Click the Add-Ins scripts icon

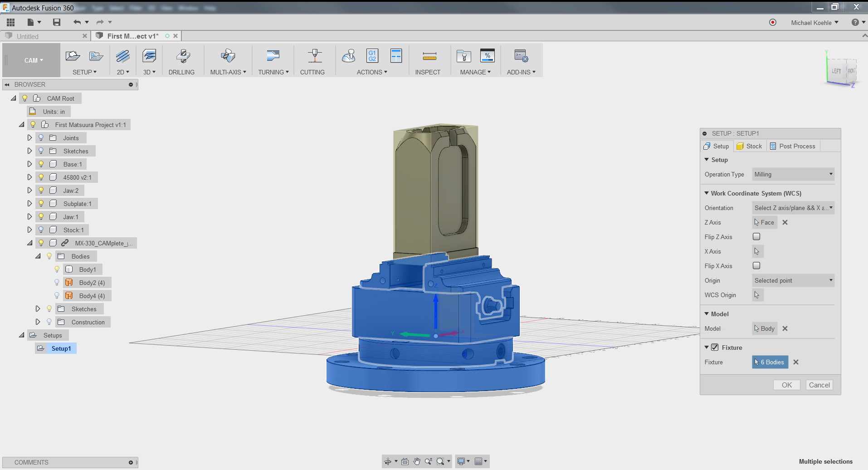pyautogui.click(x=522, y=56)
